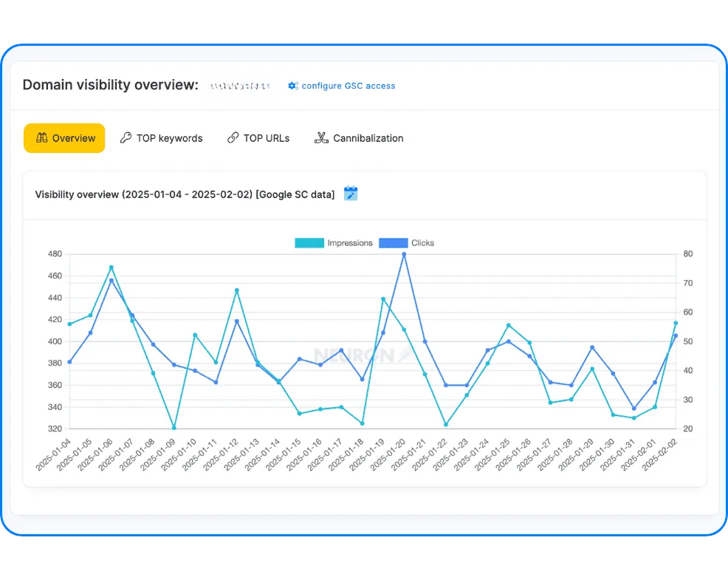Toggle the Overview view back on
This screenshot has height=580, width=728.
coord(64,138)
